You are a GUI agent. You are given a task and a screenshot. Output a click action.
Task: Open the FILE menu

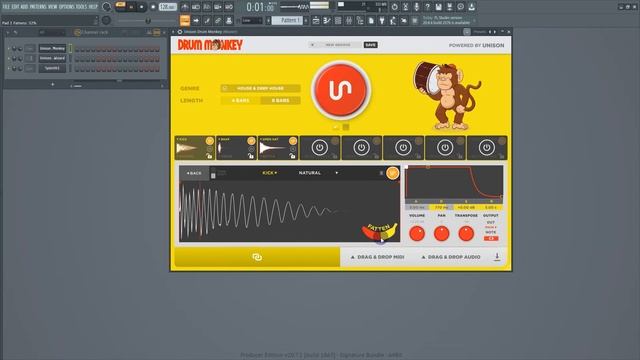(x=6, y=7)
